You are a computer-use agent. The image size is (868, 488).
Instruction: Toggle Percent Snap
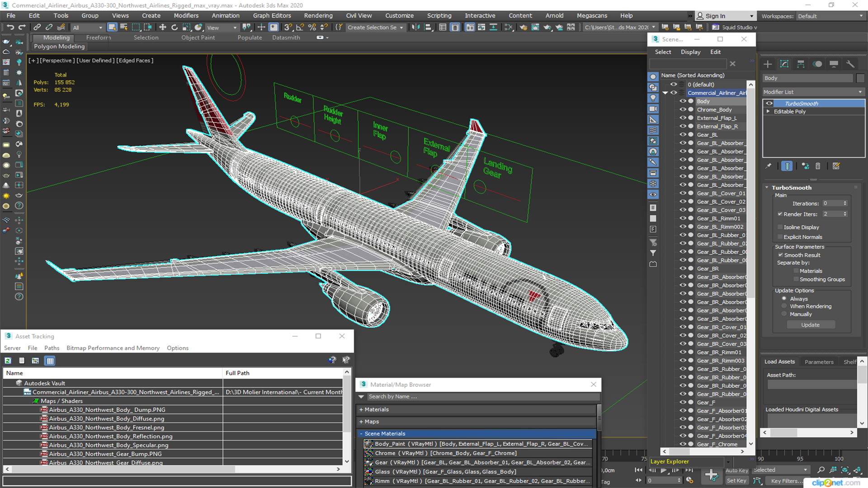tap(312, 27)
